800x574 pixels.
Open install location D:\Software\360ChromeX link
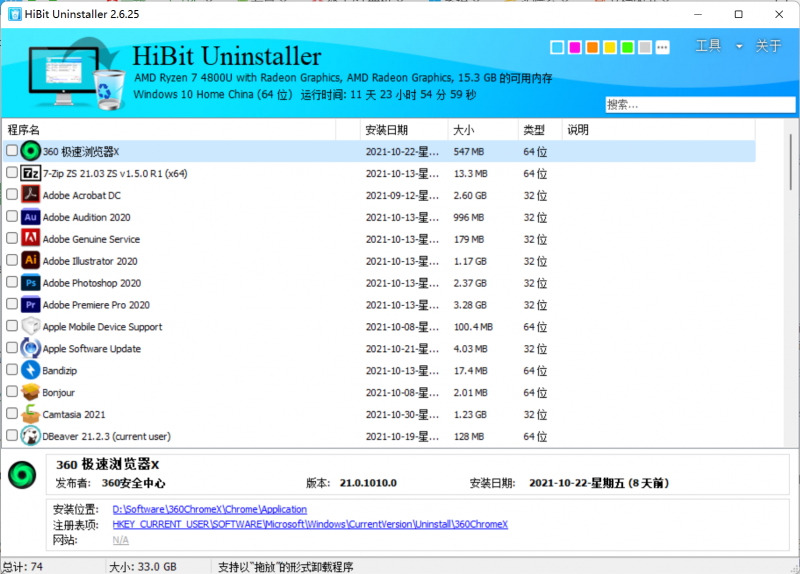tap(210, 509)
